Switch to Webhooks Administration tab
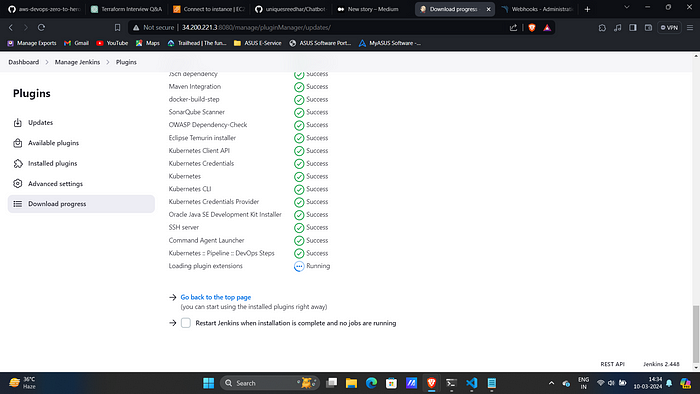This screenshot has height=394, width=700. click(537, 9)
